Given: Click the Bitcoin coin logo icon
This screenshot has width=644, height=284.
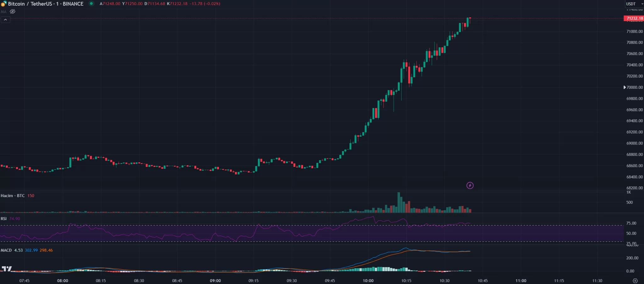Looking at the screenshot, I should point(3,4).
